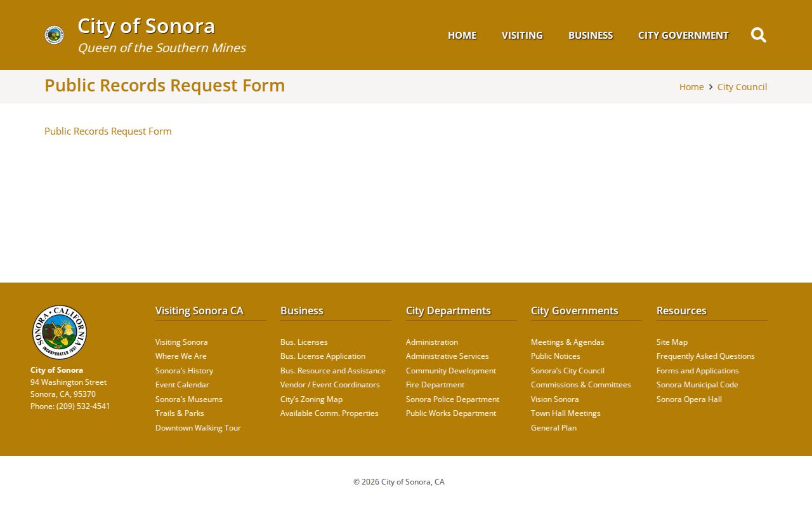Open Bus. License Application link
This screenshot has height=508, width=812.
tap(323, 356)
